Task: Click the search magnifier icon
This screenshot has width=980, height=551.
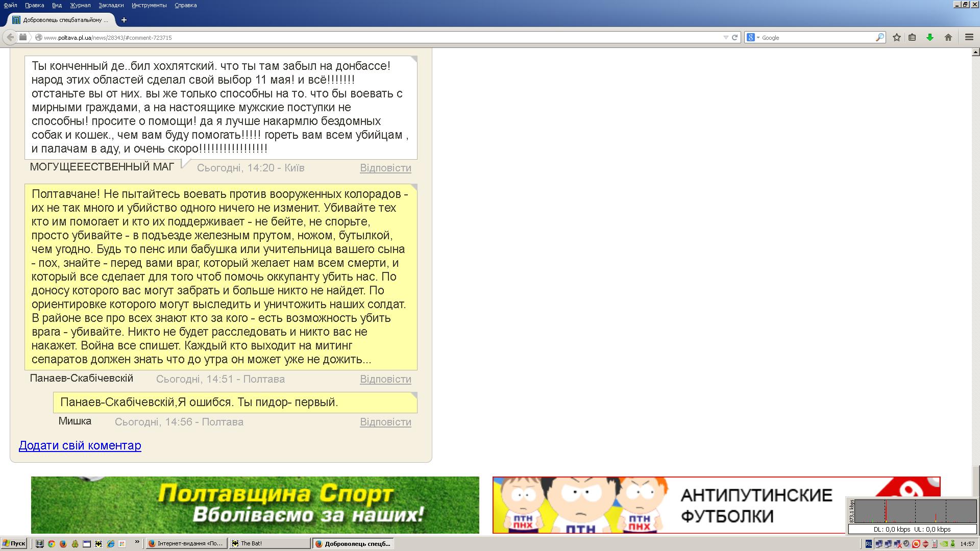Action: coord(879,37)
